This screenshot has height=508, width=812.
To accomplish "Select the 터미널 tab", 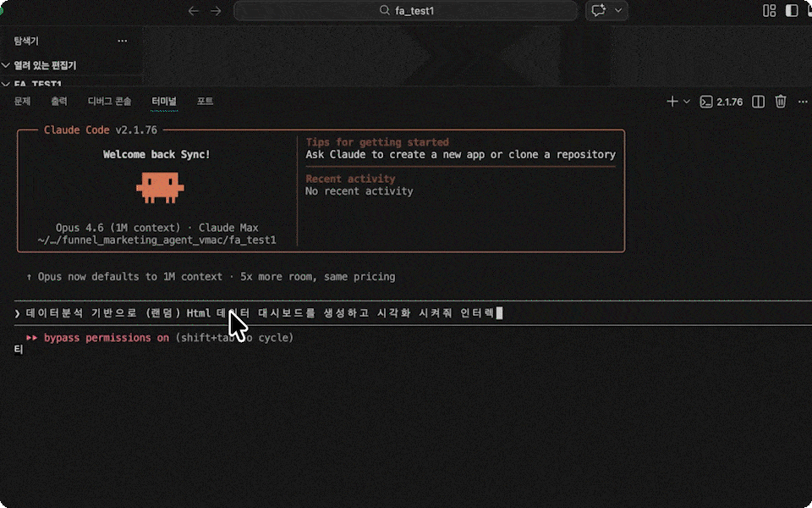I will click(163, 101).
